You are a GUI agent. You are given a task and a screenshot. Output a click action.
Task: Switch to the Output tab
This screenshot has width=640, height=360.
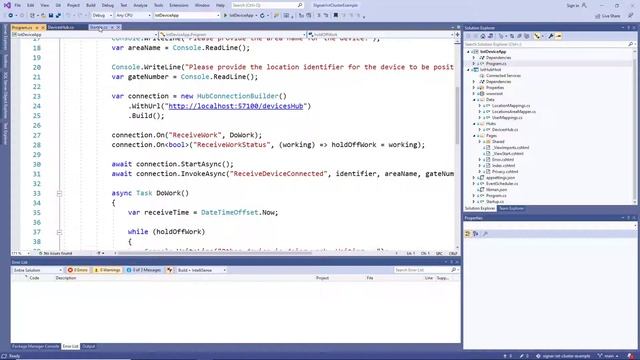(89, 347)
